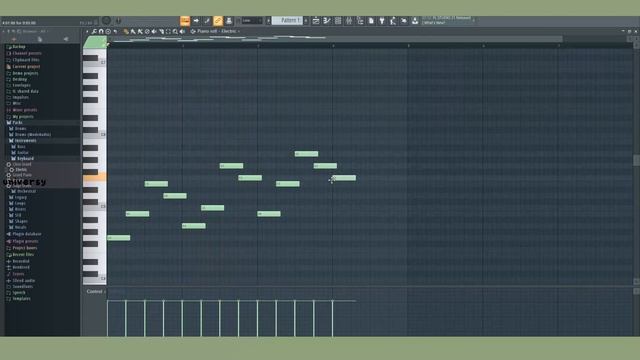Toggle the arrow icon next to orange button
This screenshot has height=360, width=640.
196,20
